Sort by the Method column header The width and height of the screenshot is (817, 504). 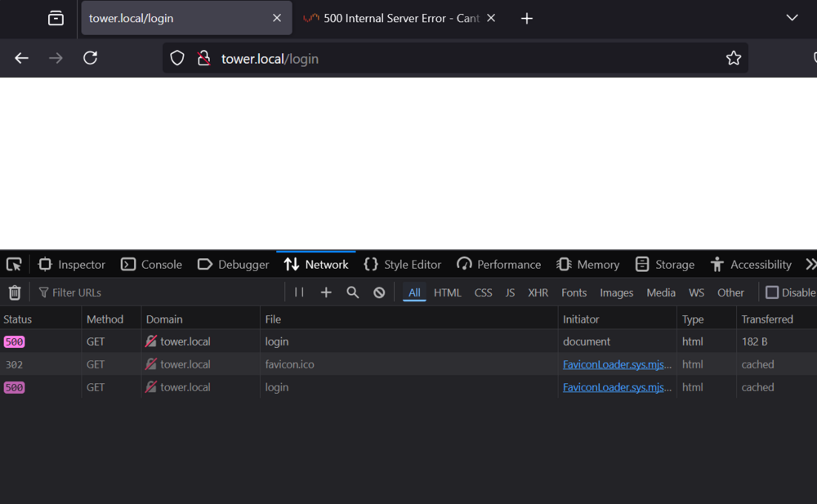click(111, 319)
